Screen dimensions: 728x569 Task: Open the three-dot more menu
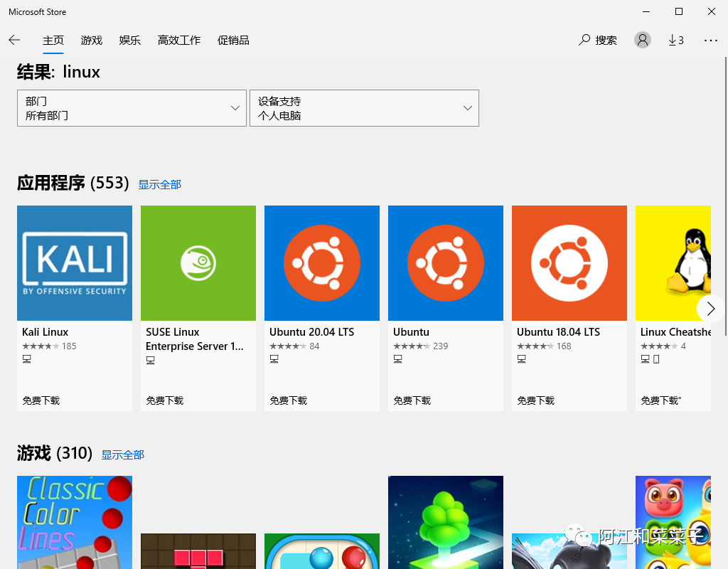[x=711, y=41]
